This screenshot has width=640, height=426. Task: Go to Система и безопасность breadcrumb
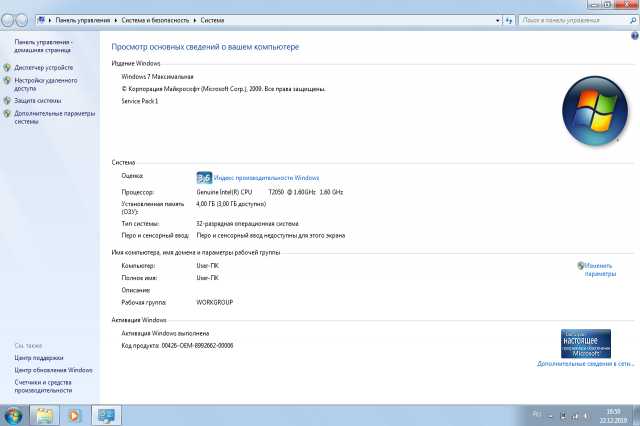coord(155,20)
